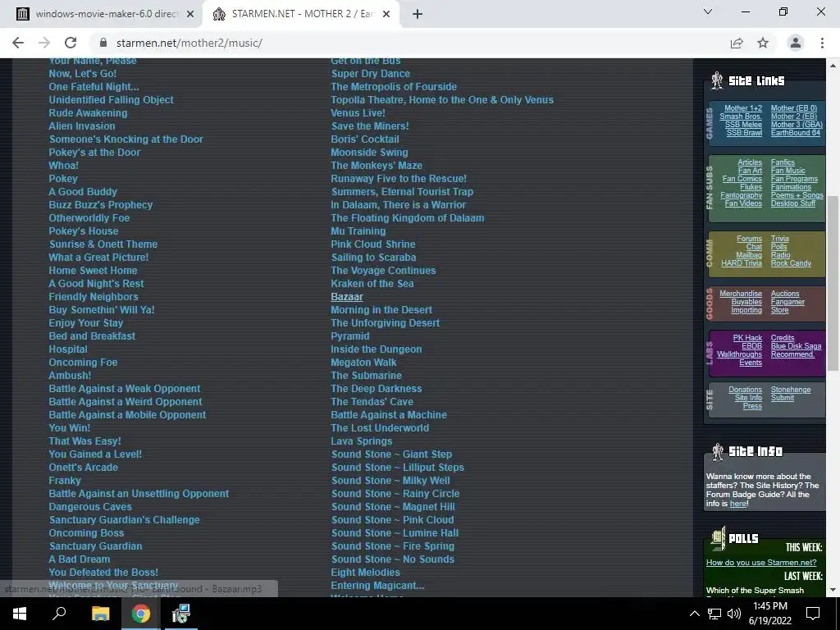The image size is (840, 630).
Task: Click page scrollbar down arrow
Action: (x=833, y=590)
